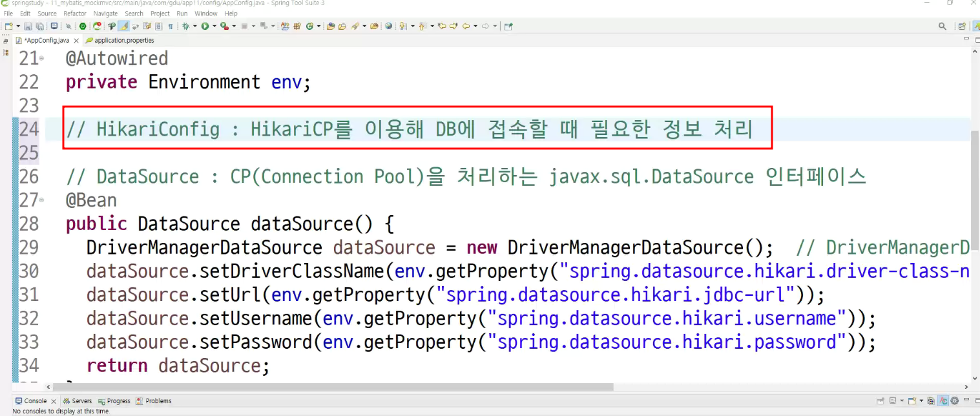Expand the External Tools dropdown arrow

(x=234, y=26)
